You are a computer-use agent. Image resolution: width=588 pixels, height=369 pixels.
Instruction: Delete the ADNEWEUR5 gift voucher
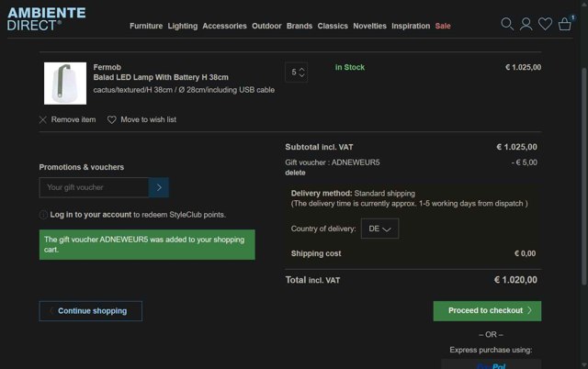tap(295, 173)
